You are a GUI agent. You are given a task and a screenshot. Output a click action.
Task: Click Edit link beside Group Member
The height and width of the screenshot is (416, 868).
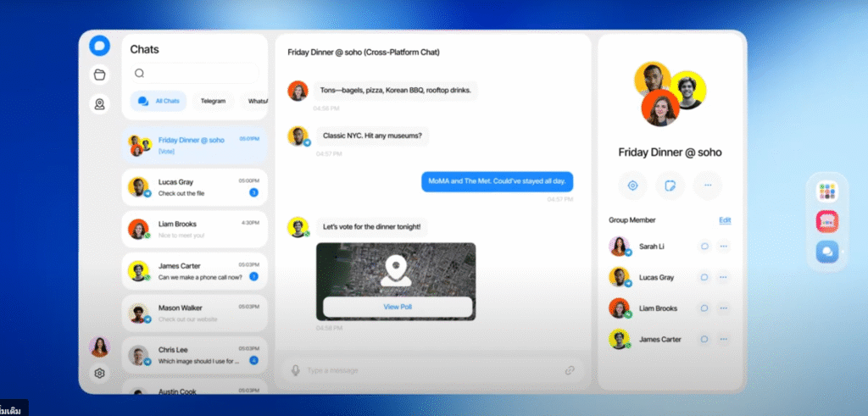(725, 220)
